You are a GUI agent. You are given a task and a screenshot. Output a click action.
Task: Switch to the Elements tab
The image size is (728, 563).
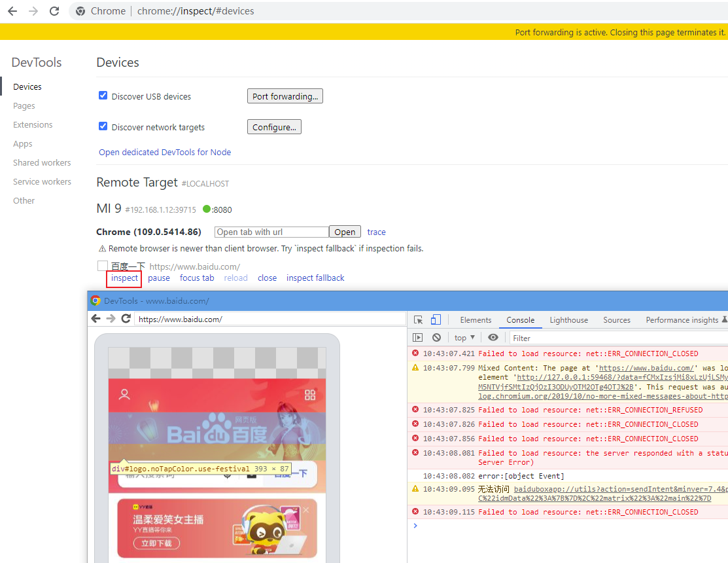click(476, 320)
